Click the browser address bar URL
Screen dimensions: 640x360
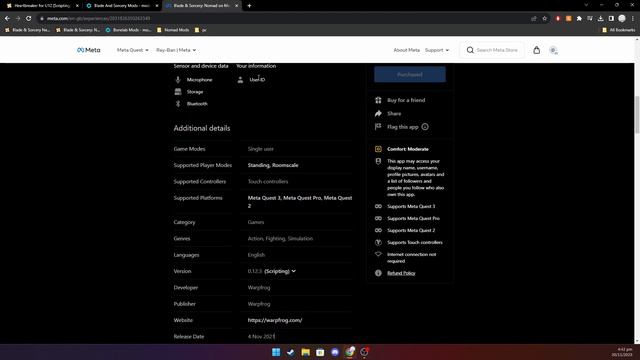pyautogui.click(x=98, y=18)
